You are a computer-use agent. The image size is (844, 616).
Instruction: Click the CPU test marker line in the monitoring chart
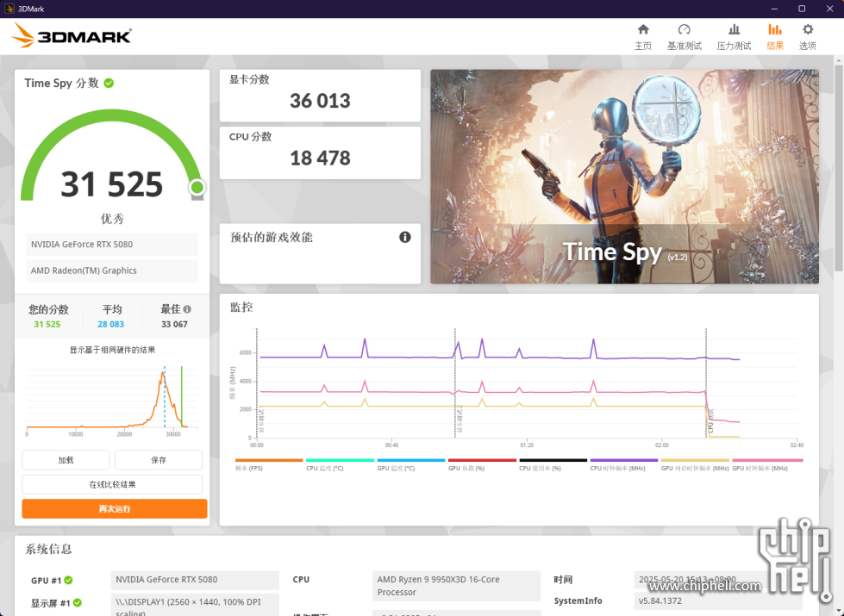[706, 383]
